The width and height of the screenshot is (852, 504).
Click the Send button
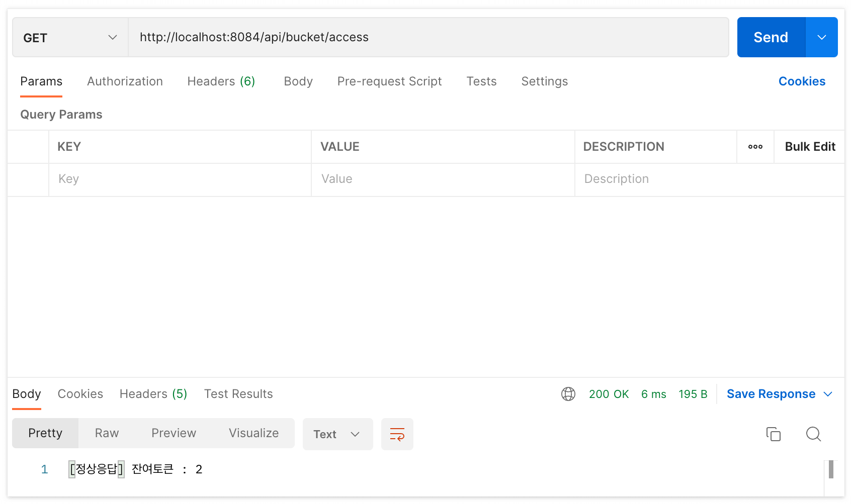point(771,37)
